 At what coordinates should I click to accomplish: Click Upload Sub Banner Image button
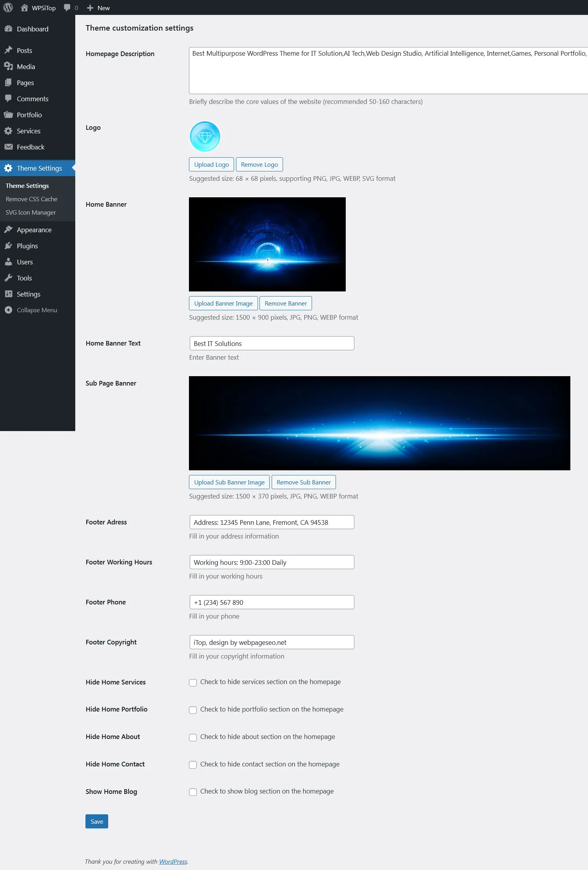point(229,482)
